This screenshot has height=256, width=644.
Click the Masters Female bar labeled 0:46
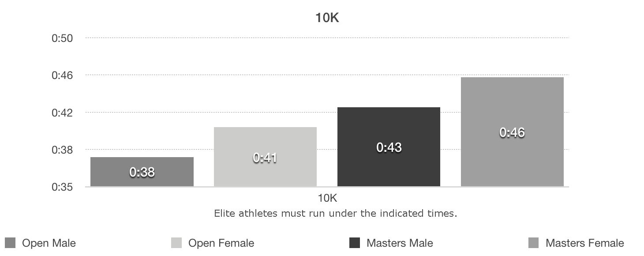point(512,132)
